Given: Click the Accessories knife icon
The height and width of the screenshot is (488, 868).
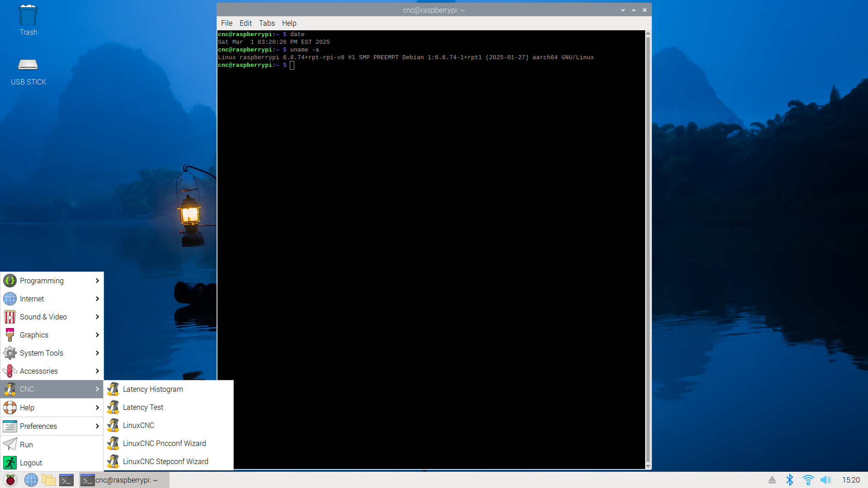Looking at the screenshot, I should [10, 371].
